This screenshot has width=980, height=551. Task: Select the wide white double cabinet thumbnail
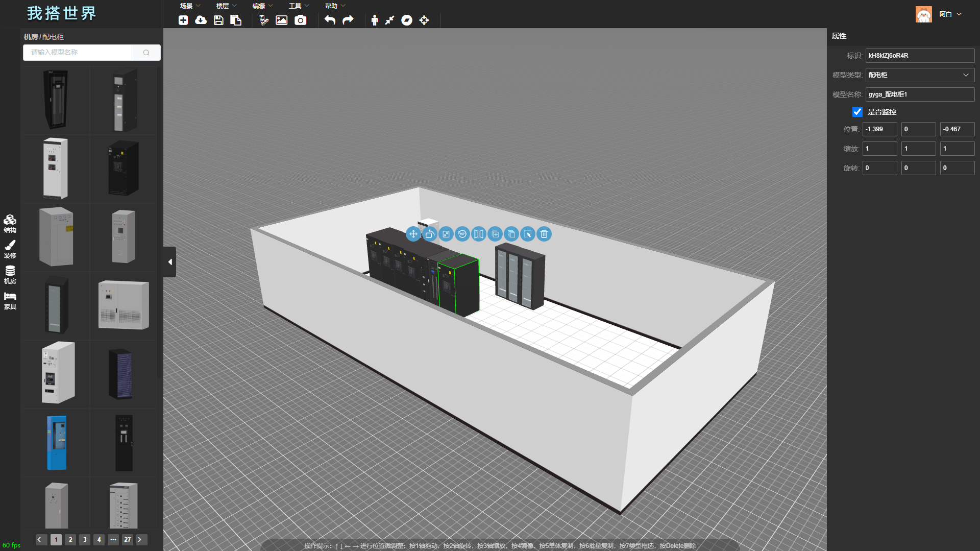pyautogui.click(x=124, y=305)
